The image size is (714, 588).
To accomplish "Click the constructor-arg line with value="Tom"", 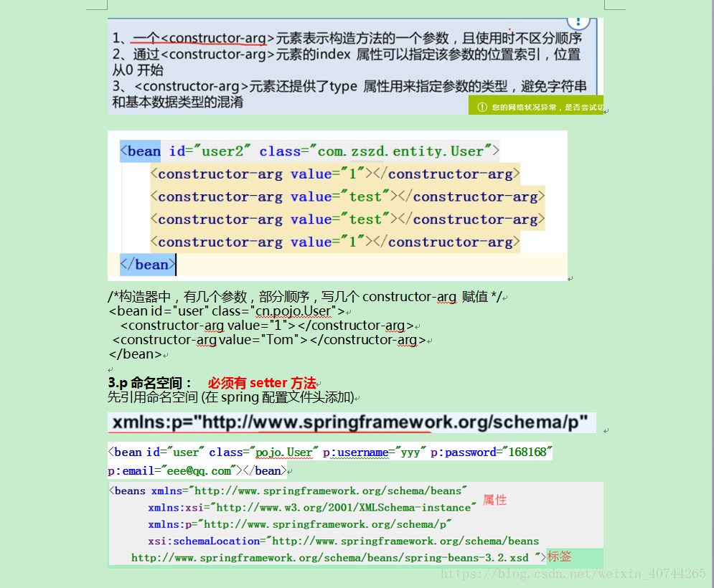I will click(269, 339).
